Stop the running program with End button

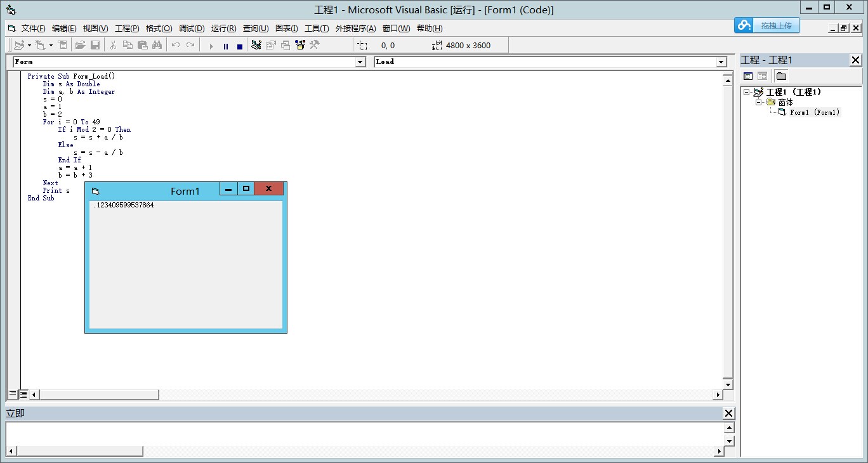(x=240, y=46)
